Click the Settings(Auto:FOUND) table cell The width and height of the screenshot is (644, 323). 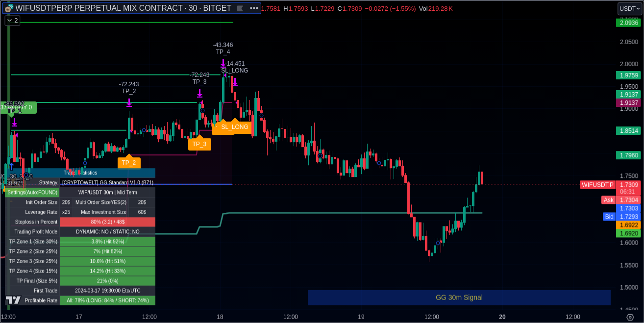pos(32,193)
